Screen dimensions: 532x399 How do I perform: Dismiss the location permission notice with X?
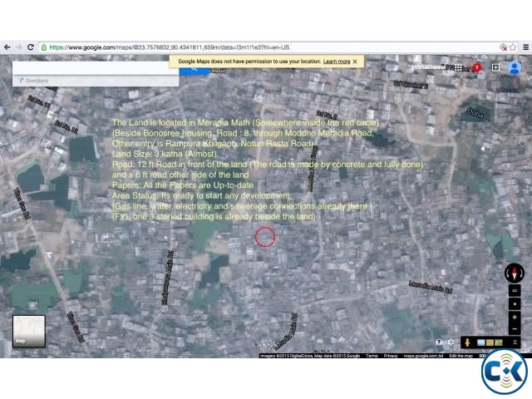355,62
